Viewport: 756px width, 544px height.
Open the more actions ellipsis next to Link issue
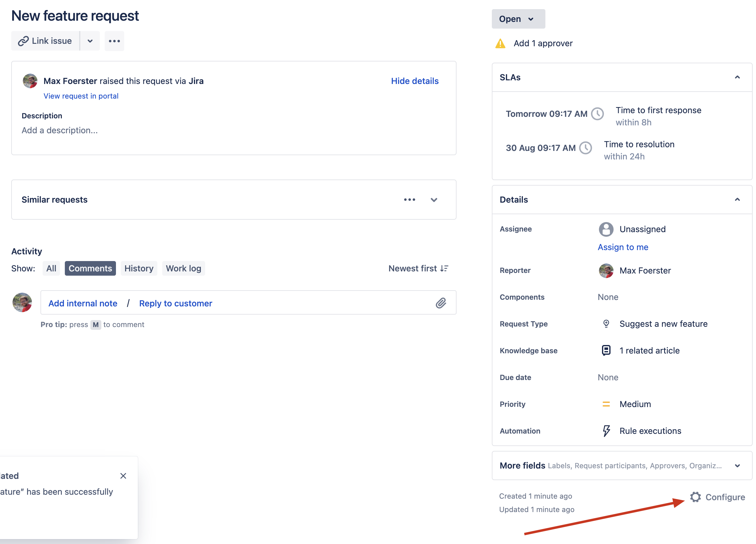[x=114, y=41]
